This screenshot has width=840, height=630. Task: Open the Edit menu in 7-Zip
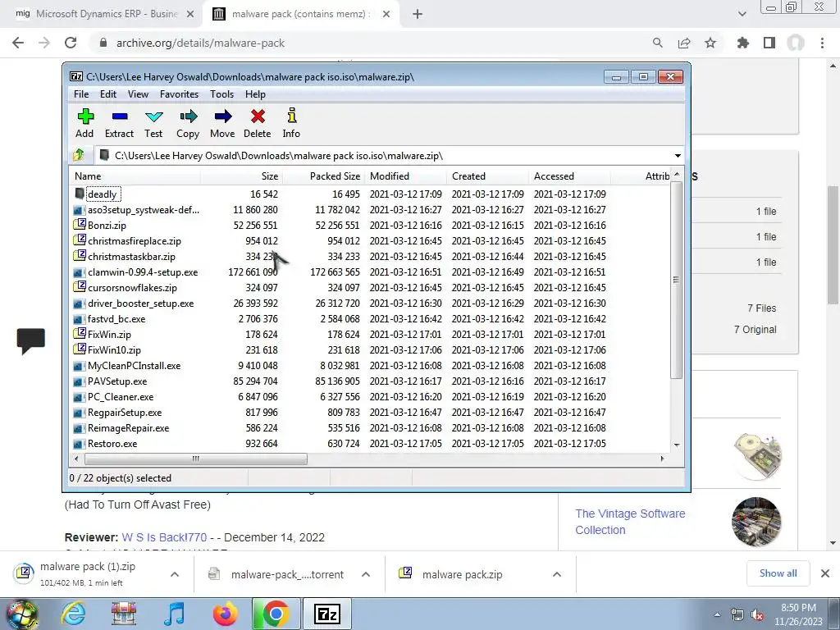108,94
